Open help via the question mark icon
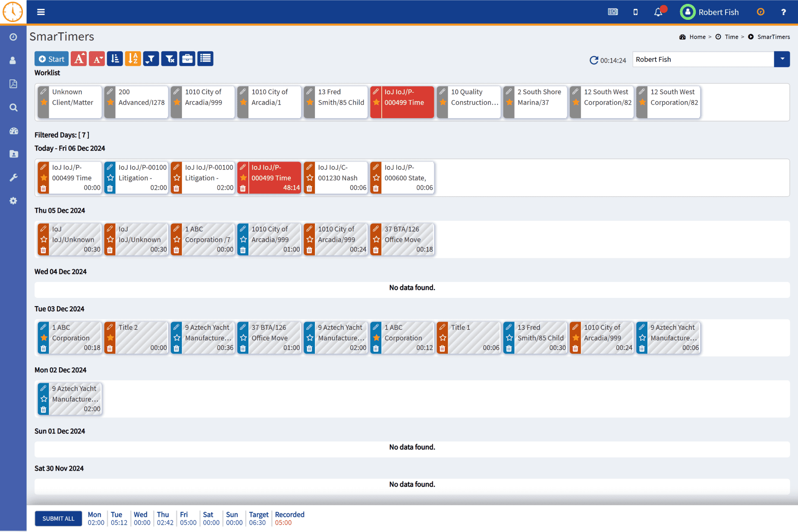Viewport: 798px width, 532px height. 783,12
